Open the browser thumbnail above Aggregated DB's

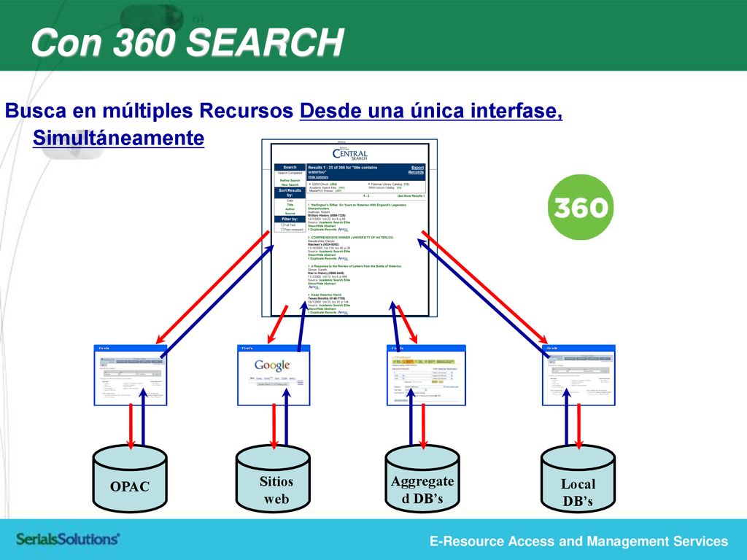(426, 376)
